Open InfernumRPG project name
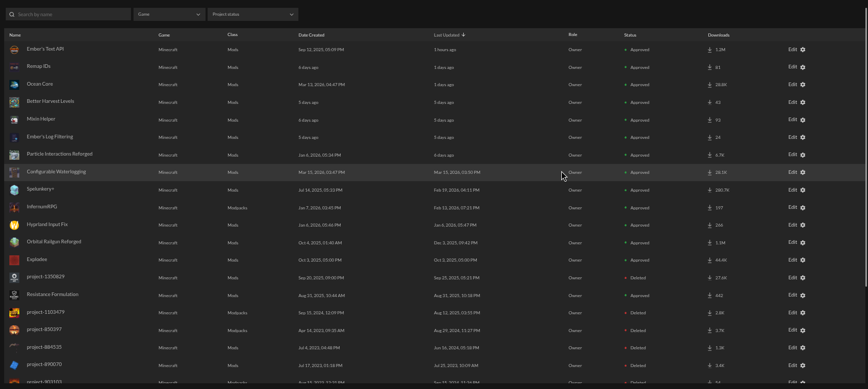Screen dimensions: 868x389 42,207
